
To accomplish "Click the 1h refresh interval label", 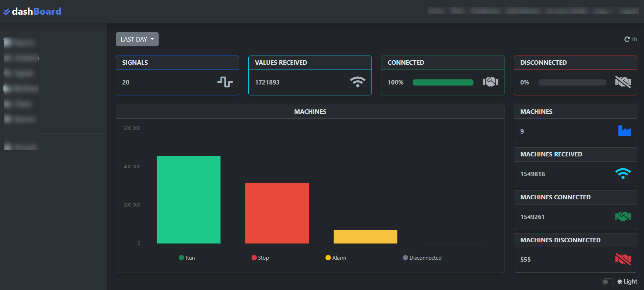I will pos(634,39).
